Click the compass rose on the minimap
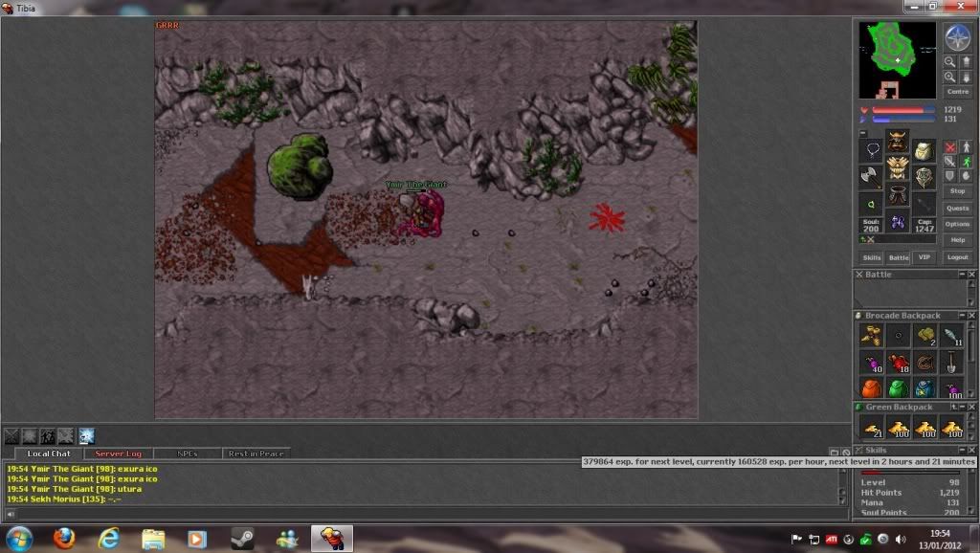The width and height of the screenshot is (980, 553). 957,37
